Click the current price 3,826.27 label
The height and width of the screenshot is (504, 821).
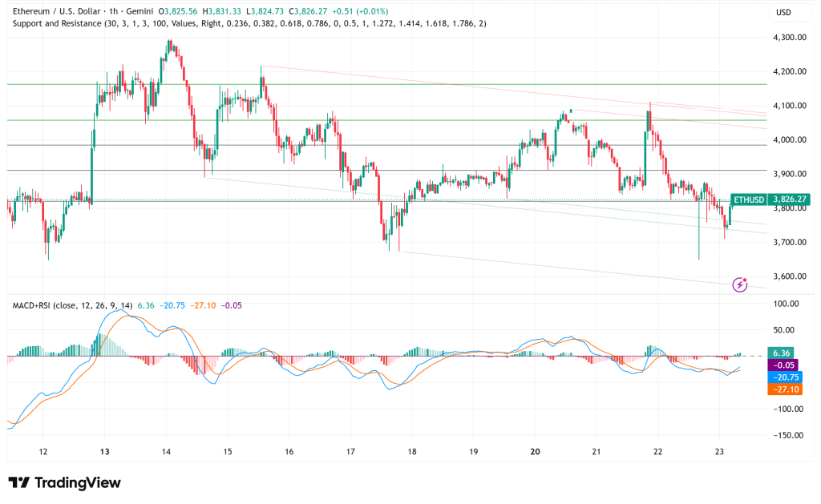click(x=789, y=199)
